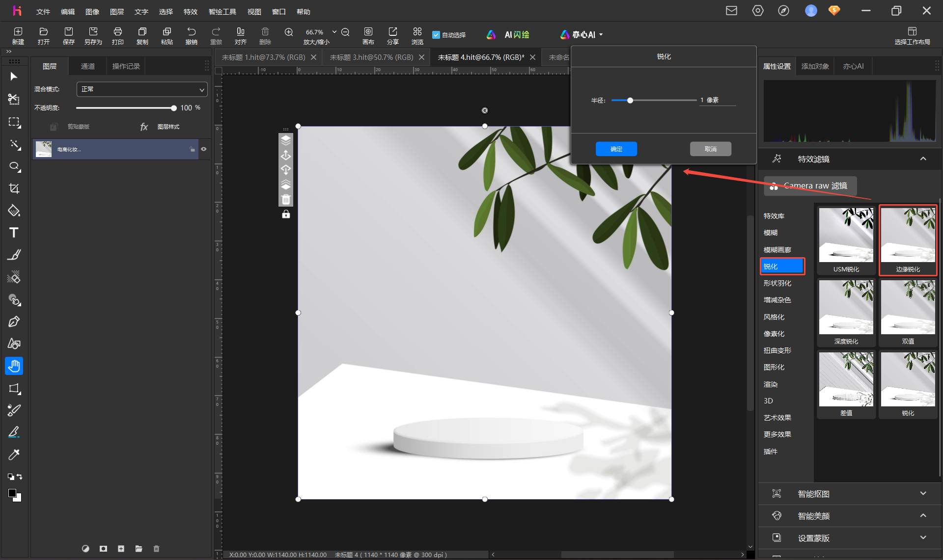This screenshot has width=943, height=560.
Task: Click the 分享 share icon
Action: pos(393,35)
